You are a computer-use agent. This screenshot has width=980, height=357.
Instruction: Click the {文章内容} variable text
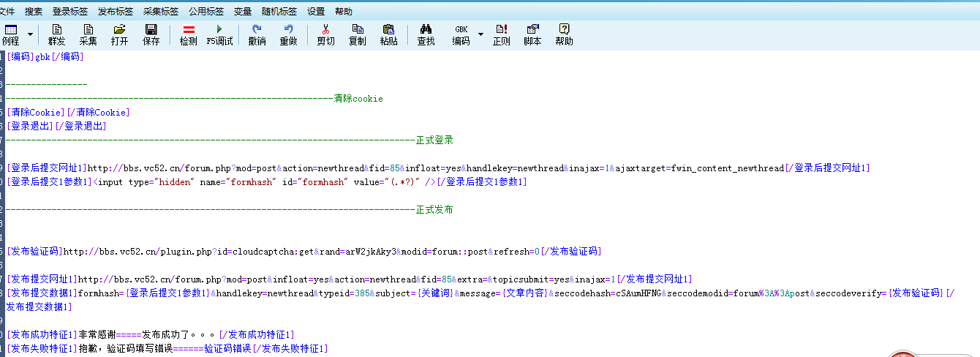(524, 293)
